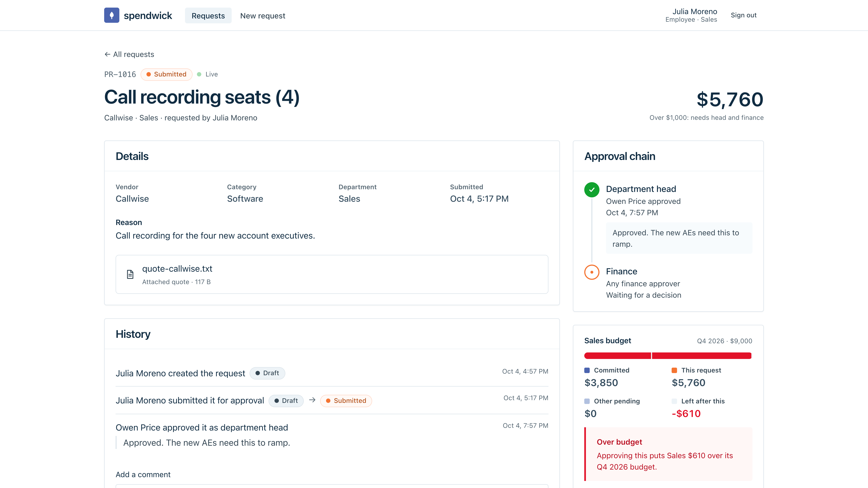Click the $3,850 committed value
The width and height of the screenshot is (868, 488).
click(x=601, y=383)
